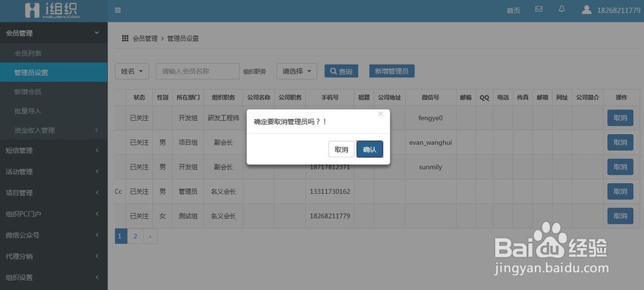
Task: Open the 姓名 dropdown
Action: click(x=132, y=71)
